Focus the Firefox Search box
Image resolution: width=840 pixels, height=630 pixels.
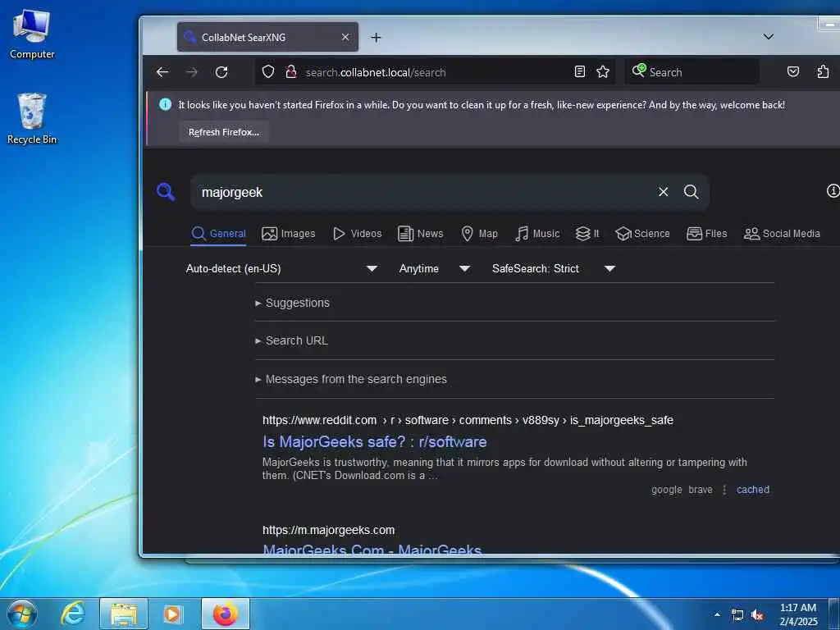[692, 72]
